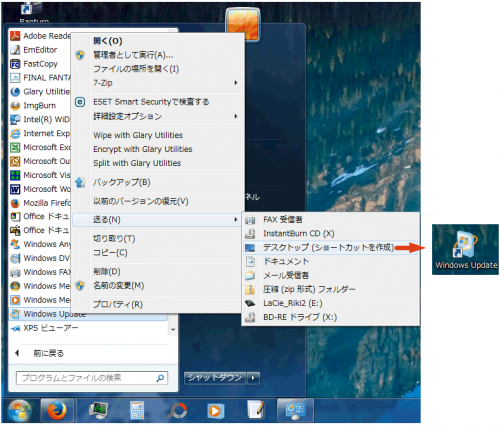The height and width of the screenshot is (425, 500).
Task: Click 前に戻る to go back
Action: (x=48, y=353)
